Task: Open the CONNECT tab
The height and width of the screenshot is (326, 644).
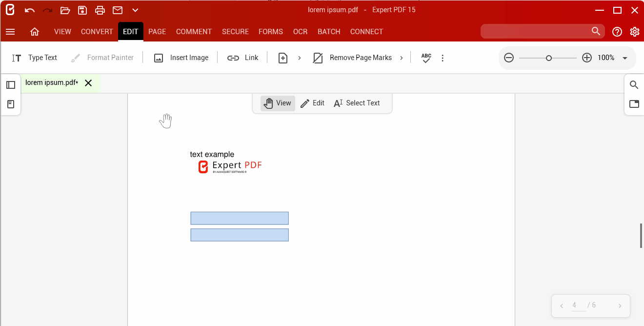Action: point(366,32)
